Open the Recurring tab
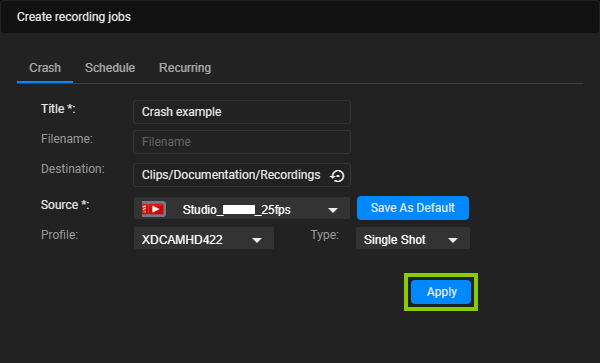 (x=185, y=68)
